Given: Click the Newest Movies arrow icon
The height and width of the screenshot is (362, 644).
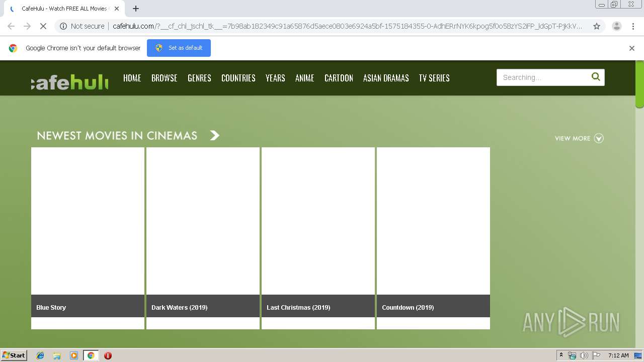Looking at the screenshot, I should pos(215,135).
